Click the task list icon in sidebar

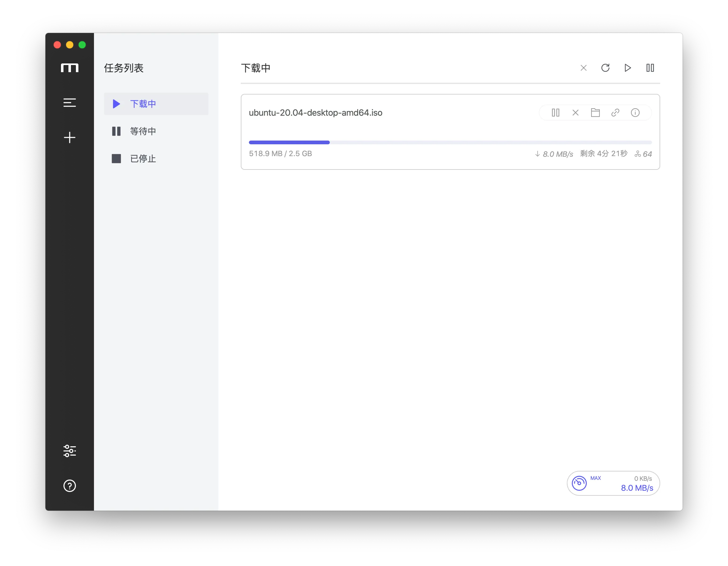click(x=70, y=103)
